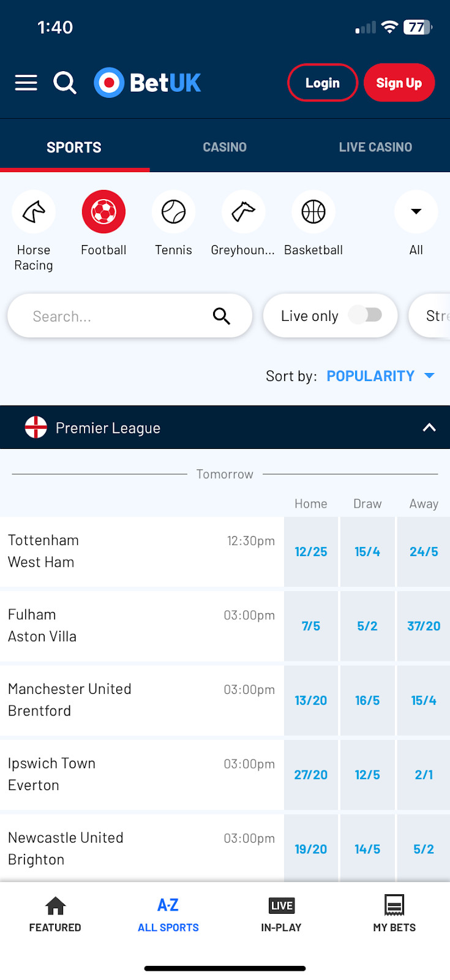Select the Football sport icon
Image resolution: width=450 pixels, height=980 pixels.
(103, 212)
